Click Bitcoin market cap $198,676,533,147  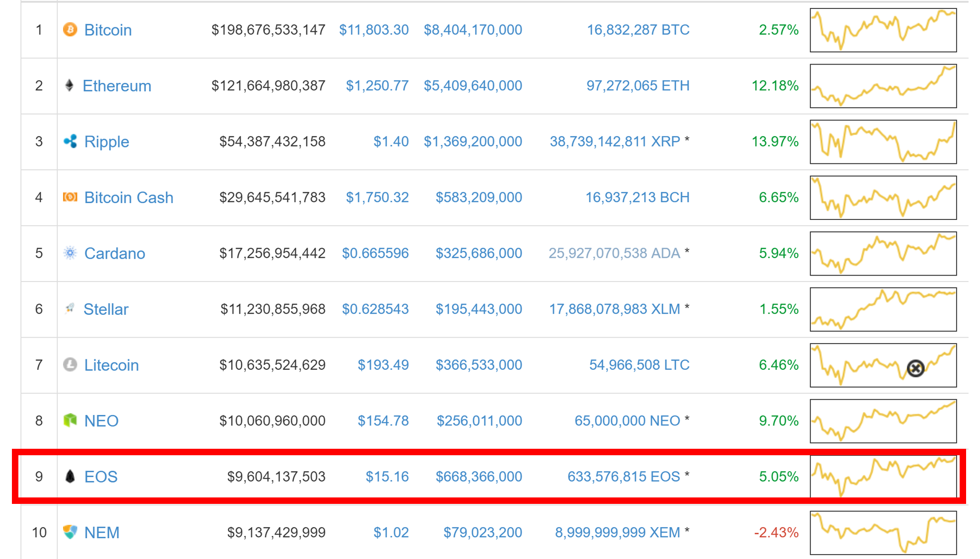click(x=269, y=30)
